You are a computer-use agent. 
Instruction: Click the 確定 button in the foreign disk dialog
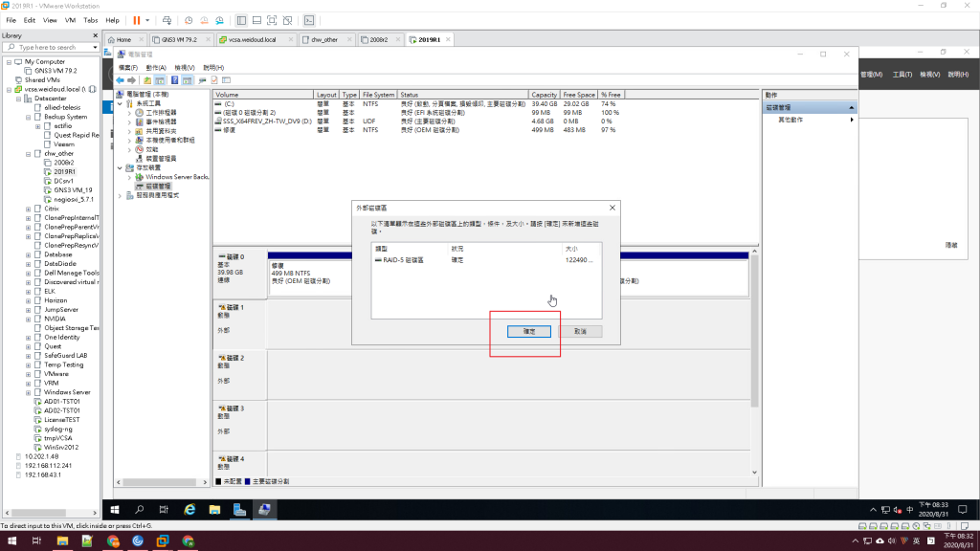tap(528, 331)
